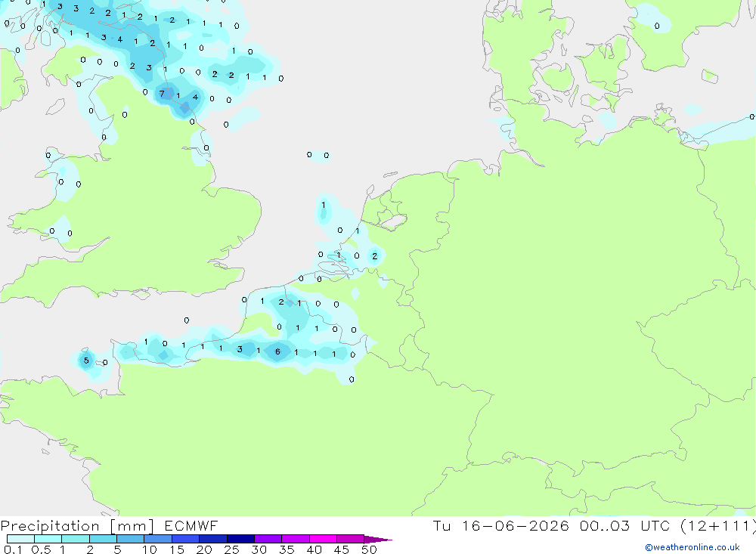756x554 pixels.
Task: Pick the 15–20 mm legend color box
Action: pos(186,539)
